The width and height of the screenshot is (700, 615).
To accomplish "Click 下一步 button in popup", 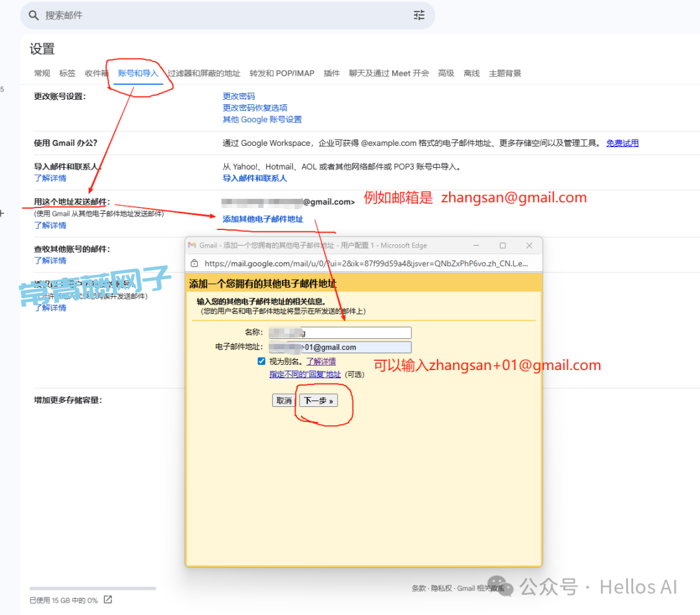I will (x=318, y=400).
